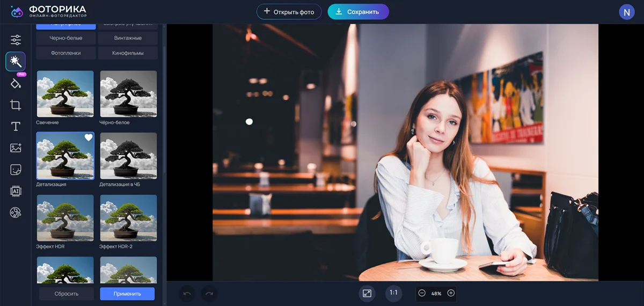The image size is (644, 306).
Task: Open the adjustments sliders panel
Action: click(16, 40)
